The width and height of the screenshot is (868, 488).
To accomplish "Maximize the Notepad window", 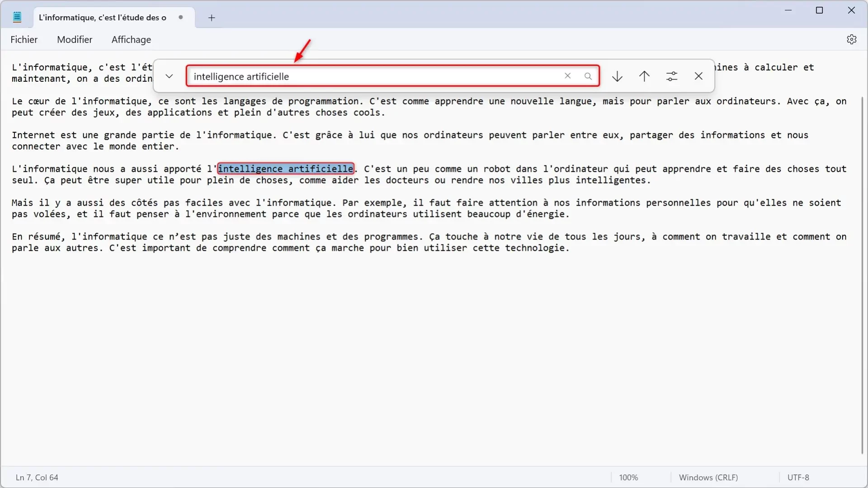I will pyautogui.click(x=819, y=10).
